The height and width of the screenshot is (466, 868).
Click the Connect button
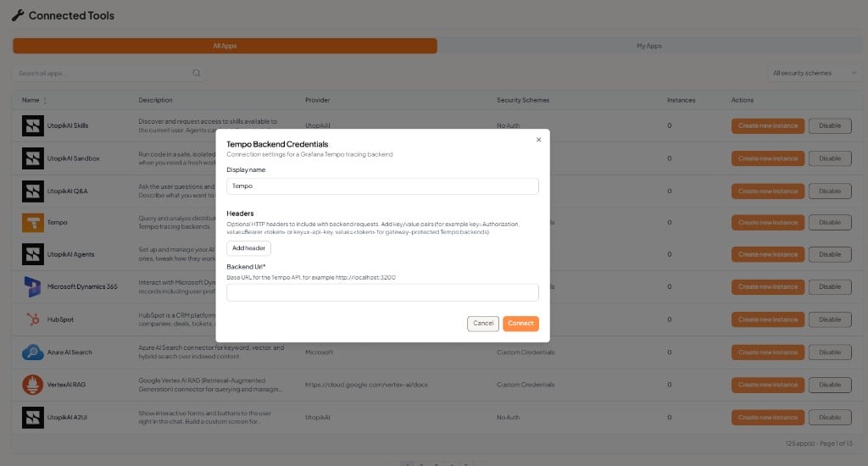click(520, 323)
